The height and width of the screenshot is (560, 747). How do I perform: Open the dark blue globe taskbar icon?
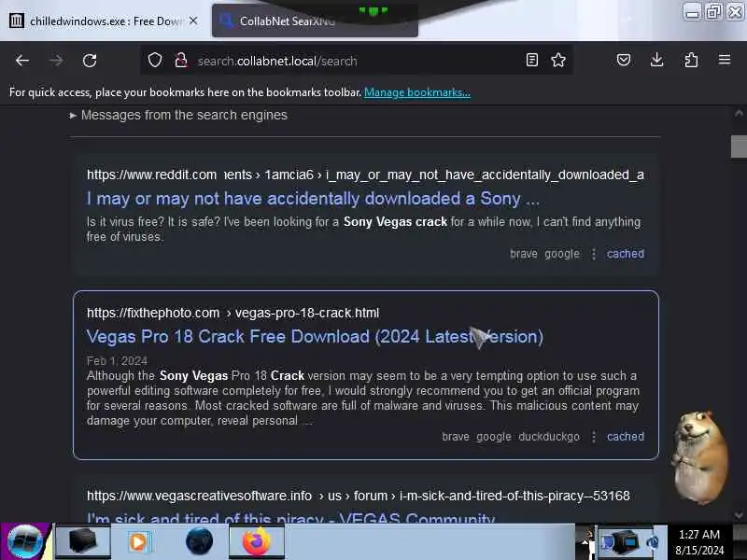pos(199,541)
